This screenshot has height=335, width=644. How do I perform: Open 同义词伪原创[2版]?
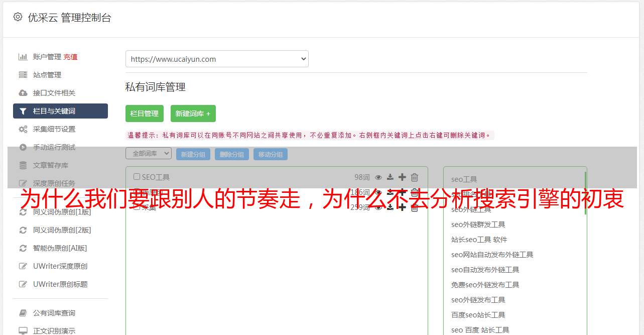62,230
